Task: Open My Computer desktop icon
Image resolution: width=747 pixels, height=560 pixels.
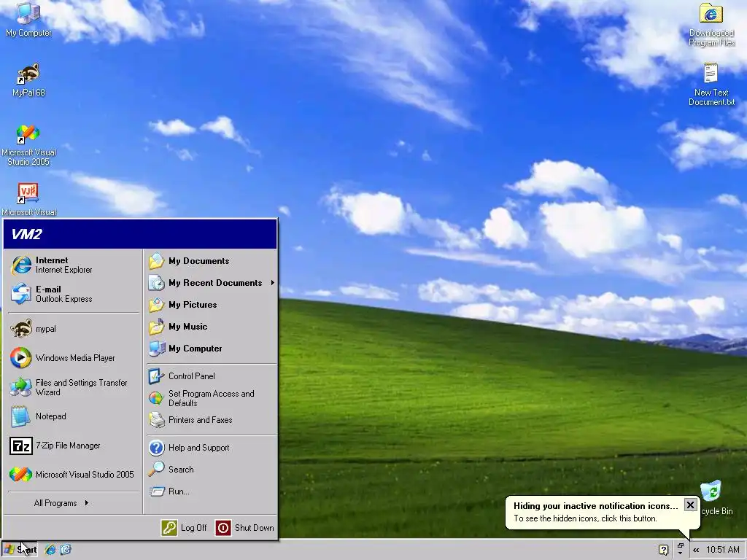Action: pyautogui.click(x=28, y=19)
